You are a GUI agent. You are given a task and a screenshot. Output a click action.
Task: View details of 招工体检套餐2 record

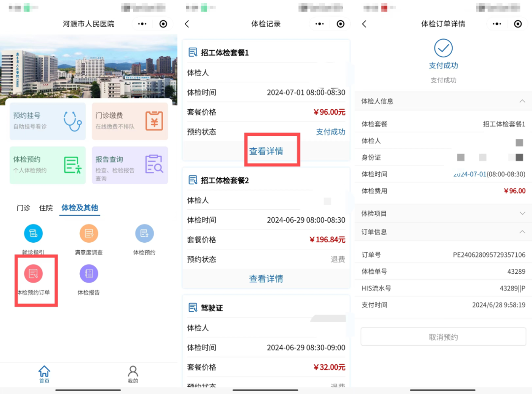coord(266,279)
